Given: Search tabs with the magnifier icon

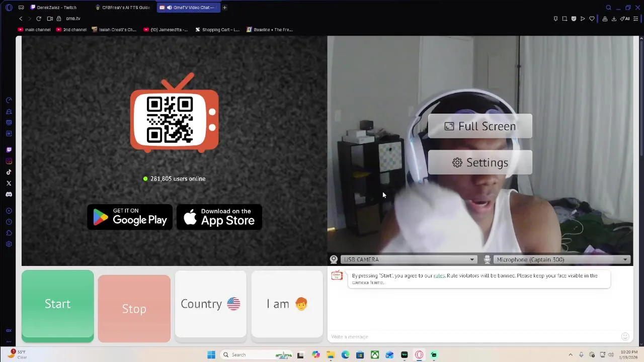Looking at the screenshot, I should coord(608,8).
